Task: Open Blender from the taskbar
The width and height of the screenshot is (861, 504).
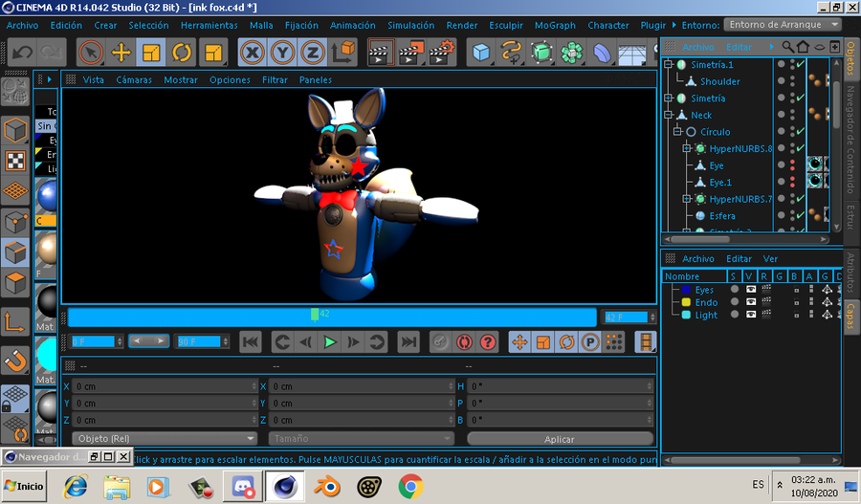Action: pyautogui.click(x=327, y=487)
